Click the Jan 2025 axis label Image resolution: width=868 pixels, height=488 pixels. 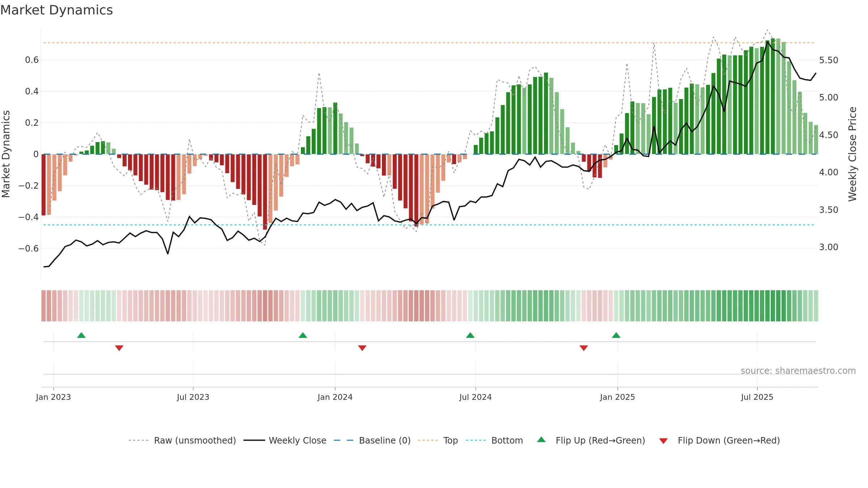coord(618,397)
